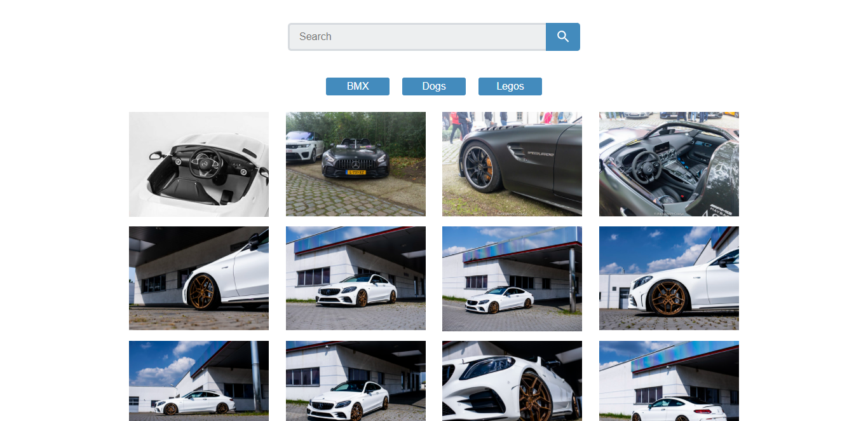Open the white toy car interior photo
The width and height of the screenshot is (868, 421).
(x=199, y=164)
